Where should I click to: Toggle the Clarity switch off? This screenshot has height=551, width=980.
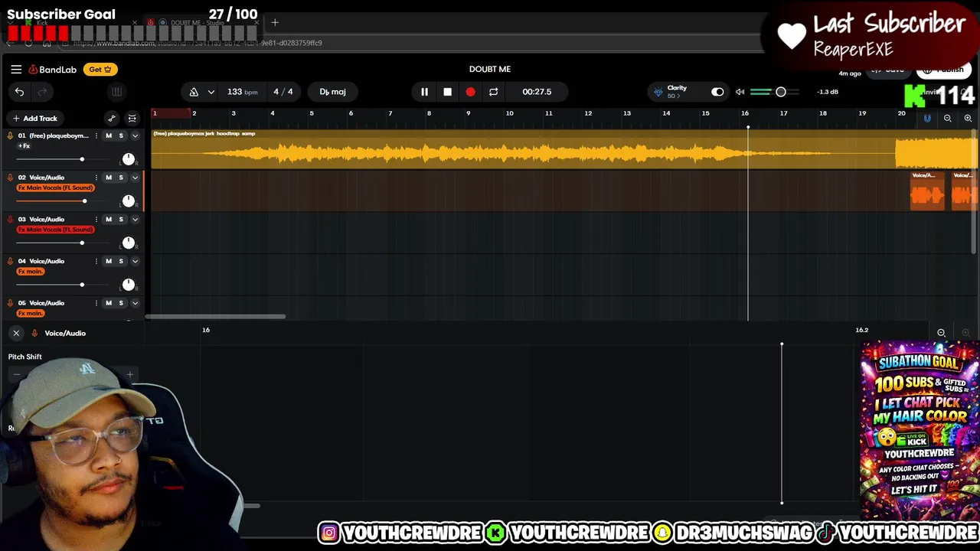point(717,92)
